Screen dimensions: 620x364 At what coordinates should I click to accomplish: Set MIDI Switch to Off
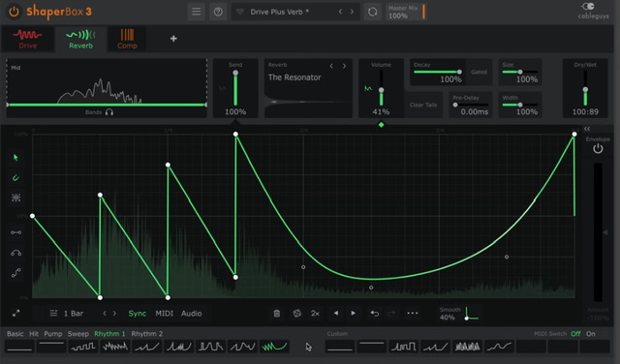(x=575, y=334)
